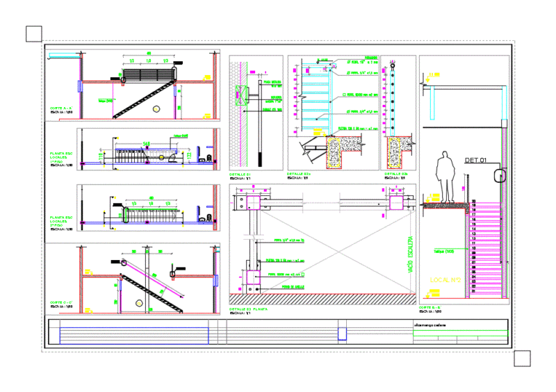Select the yellow LOCAL Nº2 room label
Image resolution: width=556 pixels, height=392 pixels.
pos(445,280)
